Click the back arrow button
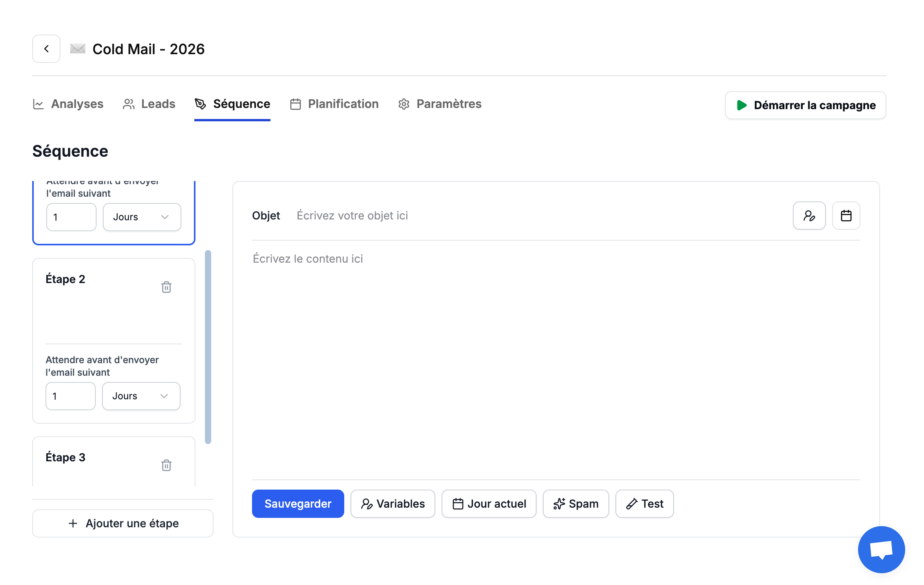Screen dimensions: 924x585 click(x=46, y=49)
